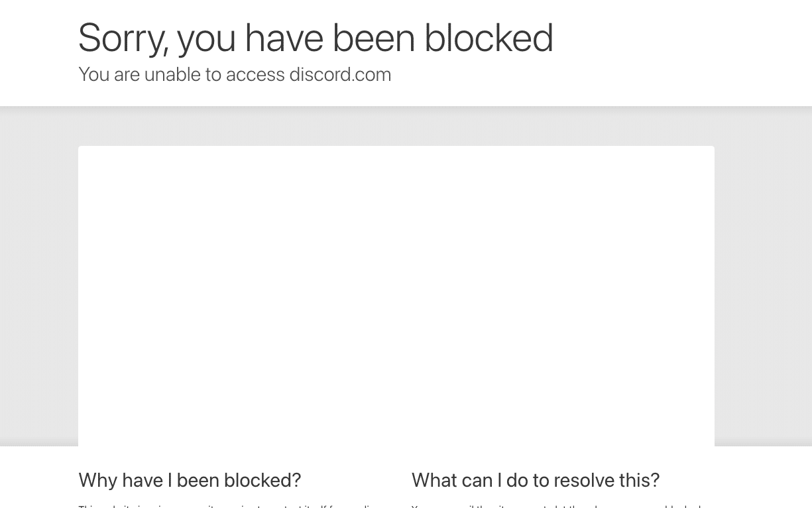Click the word "blocked" in the large main title

pyautogui.click(x=489, y=38)
